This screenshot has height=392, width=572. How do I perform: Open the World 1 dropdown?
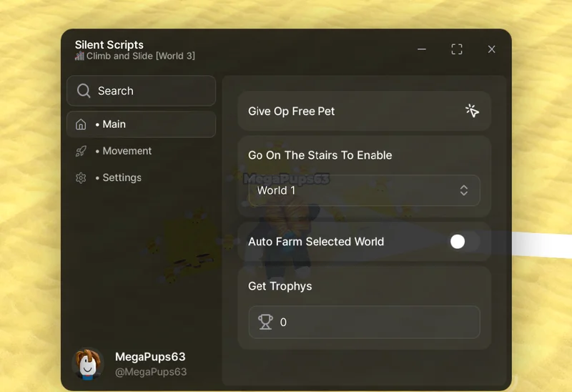(364, 190)
